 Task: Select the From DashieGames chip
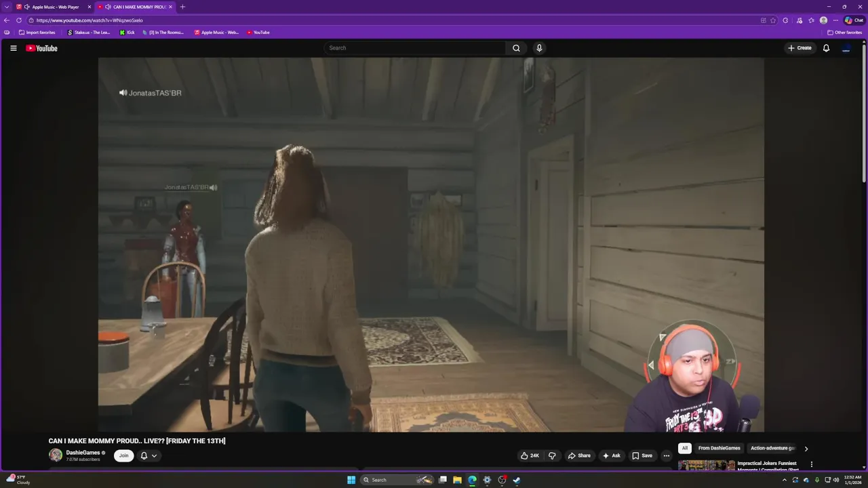[719, 448]
